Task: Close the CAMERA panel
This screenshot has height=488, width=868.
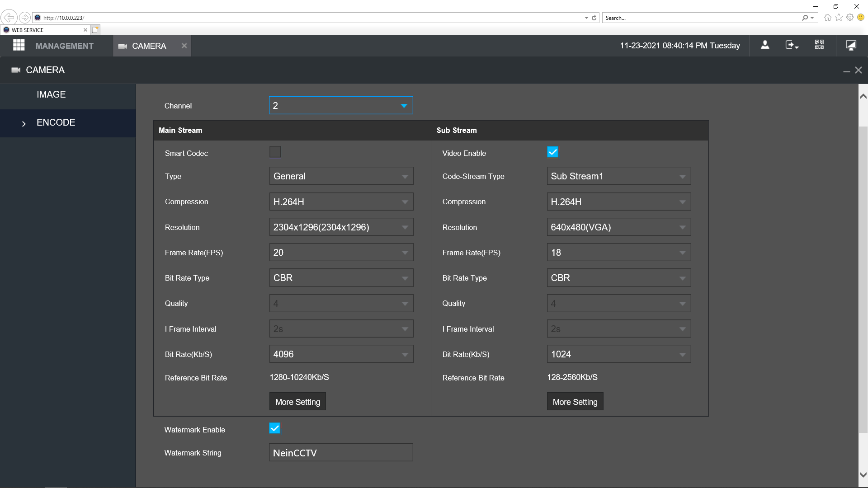Action: pos(859,70)
